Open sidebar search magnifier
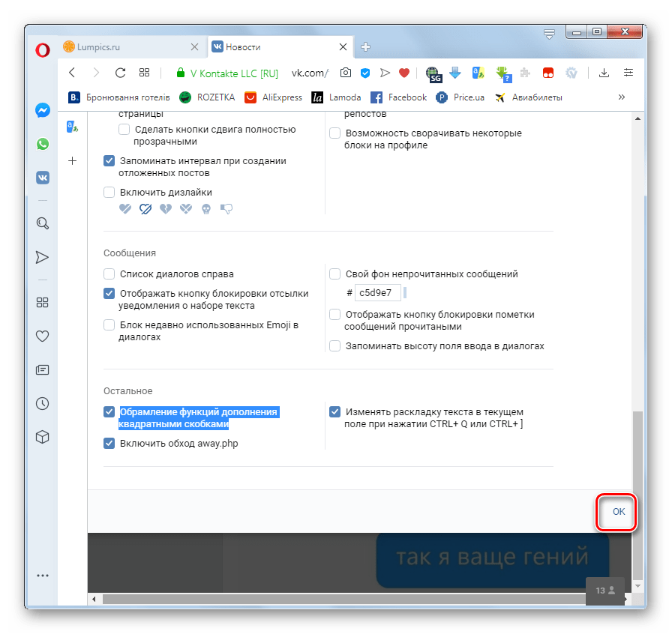672x634 pixels. [x=43, y=223]
